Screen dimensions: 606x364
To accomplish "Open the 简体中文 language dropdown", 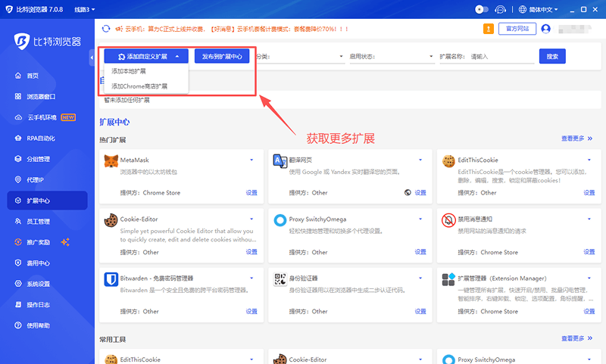I will (x=543, y=9).
